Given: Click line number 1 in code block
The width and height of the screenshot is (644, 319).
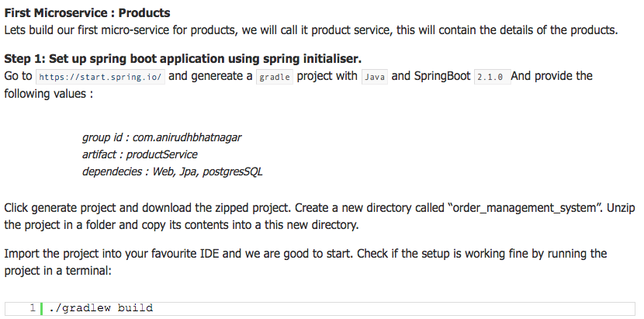Looking at the screenshot, I should coord(33,308).
